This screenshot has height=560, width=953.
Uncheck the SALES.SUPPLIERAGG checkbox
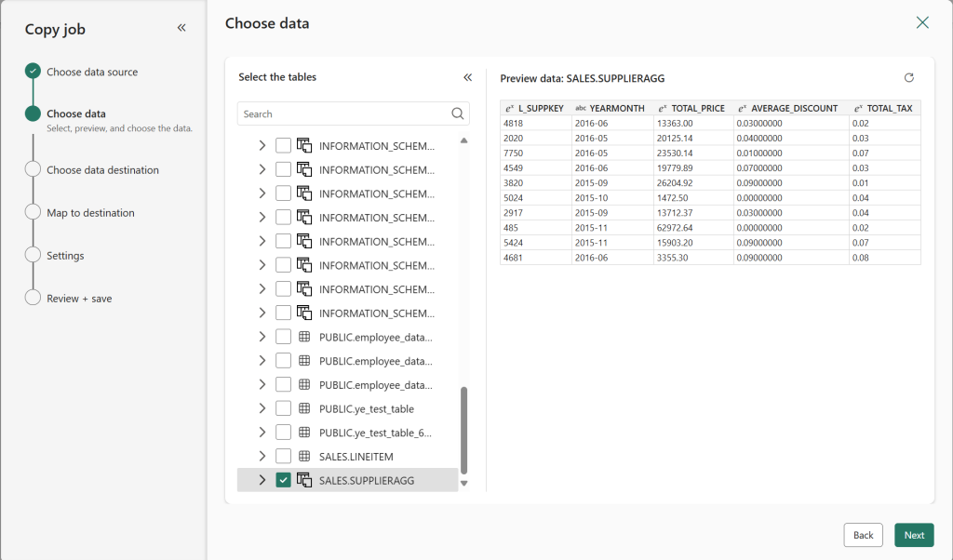coord(283,480)
